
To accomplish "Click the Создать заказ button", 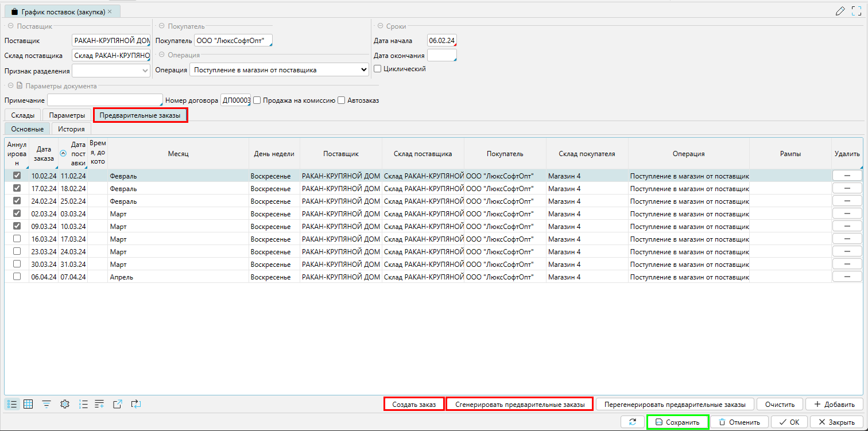I will 414,404.
